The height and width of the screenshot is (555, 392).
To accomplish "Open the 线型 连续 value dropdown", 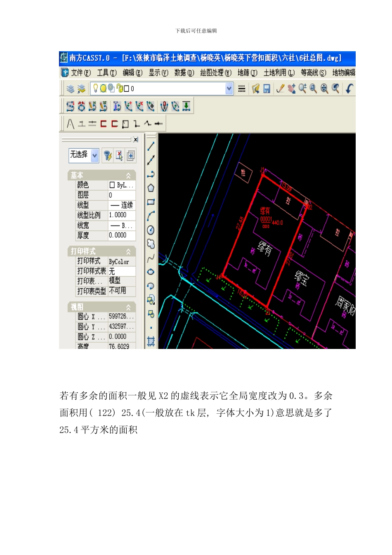I will click(122, 205).
